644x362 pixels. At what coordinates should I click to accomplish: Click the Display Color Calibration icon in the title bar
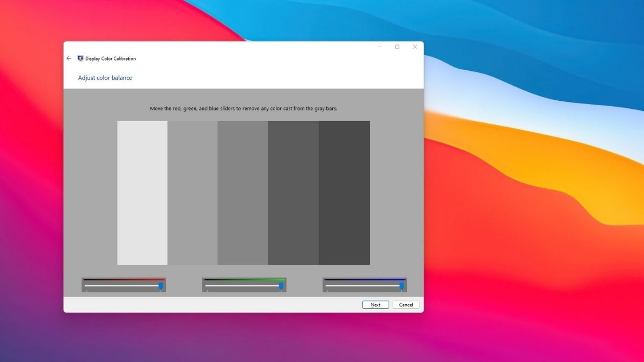[x=80, y=58]
